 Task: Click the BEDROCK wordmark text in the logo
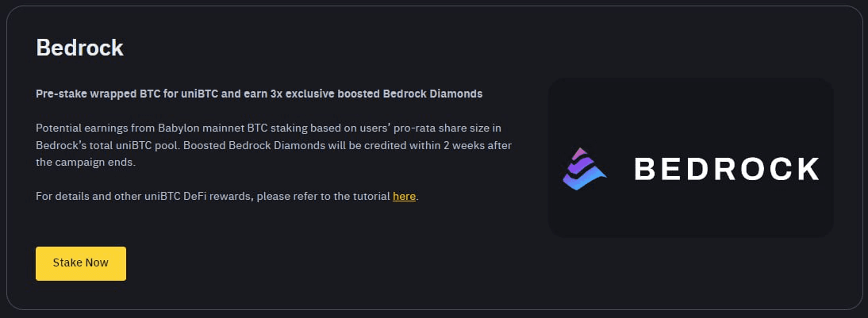coord(726,169)
